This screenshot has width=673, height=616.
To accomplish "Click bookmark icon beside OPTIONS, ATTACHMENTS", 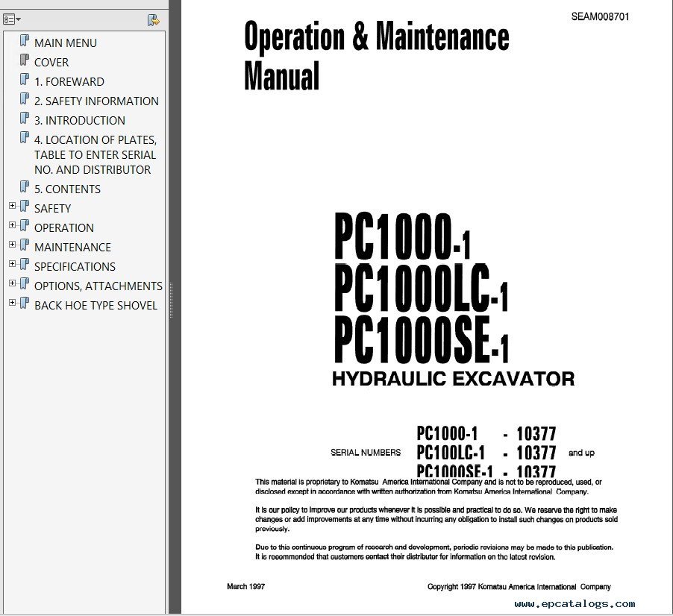I will [25, 283].
